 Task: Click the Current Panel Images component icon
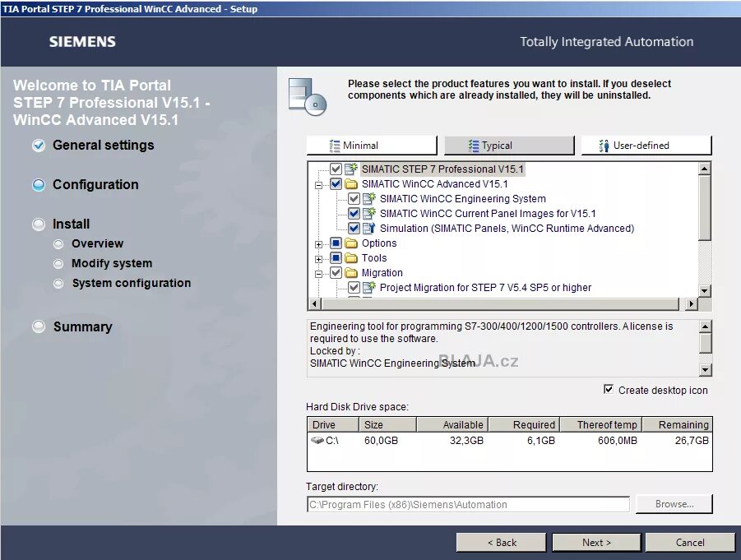click(x=369, y=213)
